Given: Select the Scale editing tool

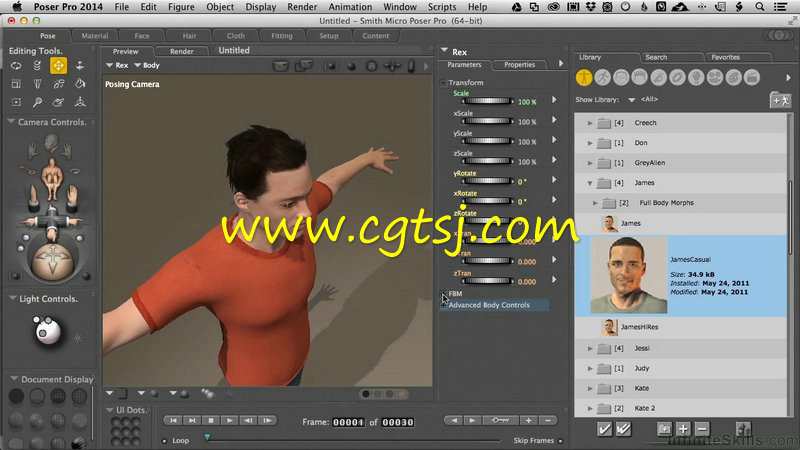Looking at the screenshot, I should pyautogui.click(x=16, y=84).
